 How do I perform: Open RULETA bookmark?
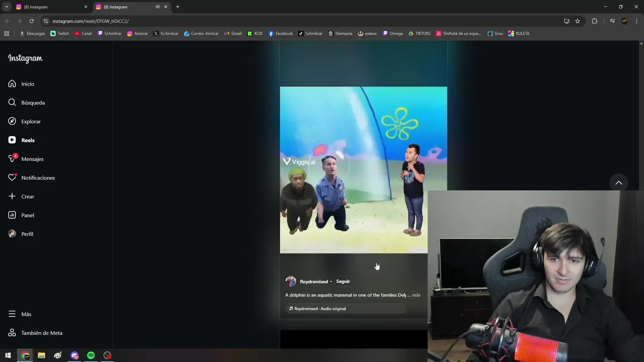click(x=519, y=34)
